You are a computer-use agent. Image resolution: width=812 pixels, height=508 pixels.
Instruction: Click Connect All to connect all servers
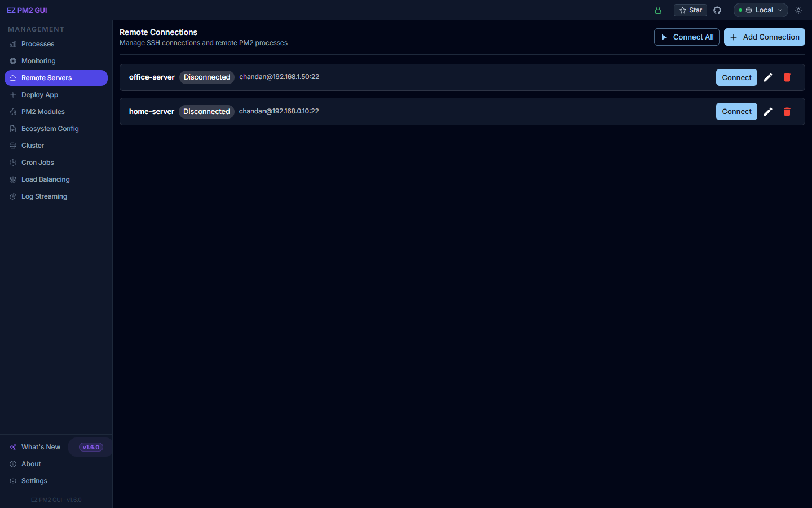click(686, 37)
